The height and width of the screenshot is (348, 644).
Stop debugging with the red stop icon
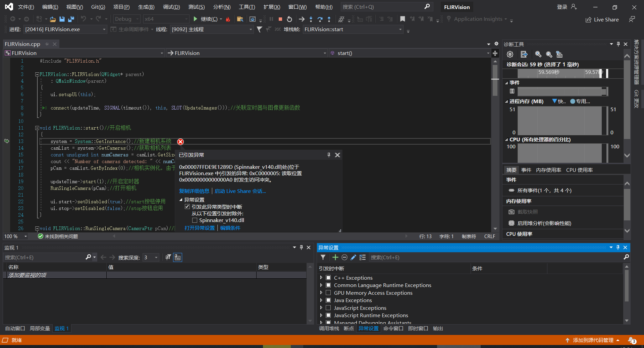point(280,19)
